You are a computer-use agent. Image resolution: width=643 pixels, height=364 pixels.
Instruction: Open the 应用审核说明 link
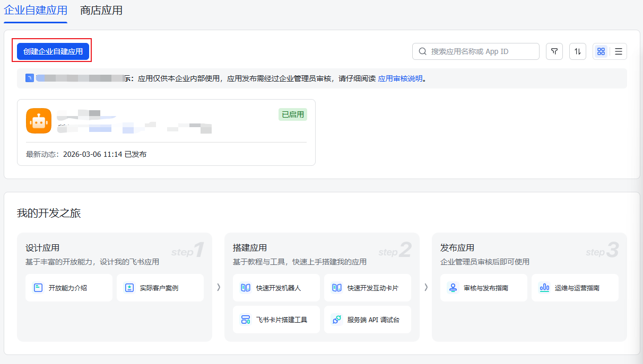(x=400, y=78)
